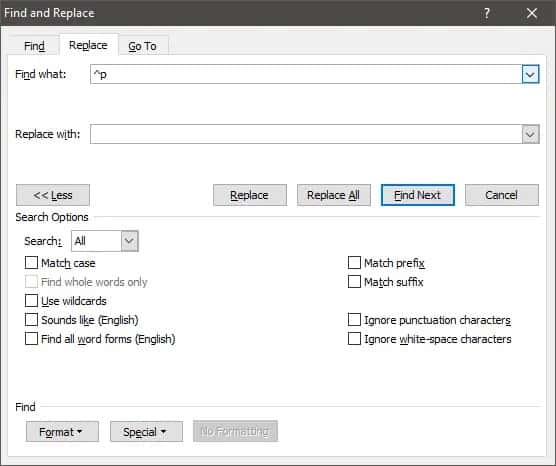The image size is (556, 466).
Task: Switch to the Find tab
Action: (34, 46)
